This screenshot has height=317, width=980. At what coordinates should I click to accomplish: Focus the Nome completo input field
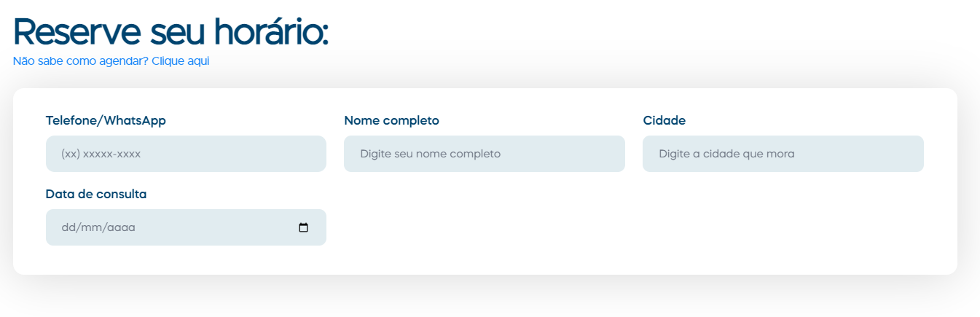(484, 154)
